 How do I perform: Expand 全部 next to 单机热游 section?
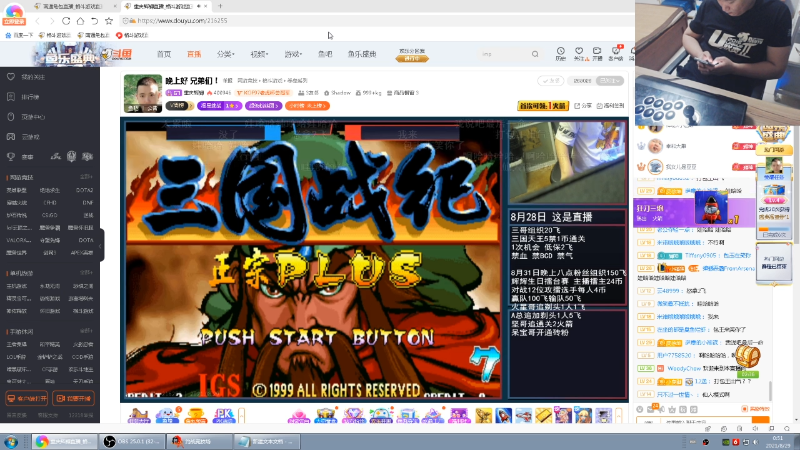click(x=86, y=273)
